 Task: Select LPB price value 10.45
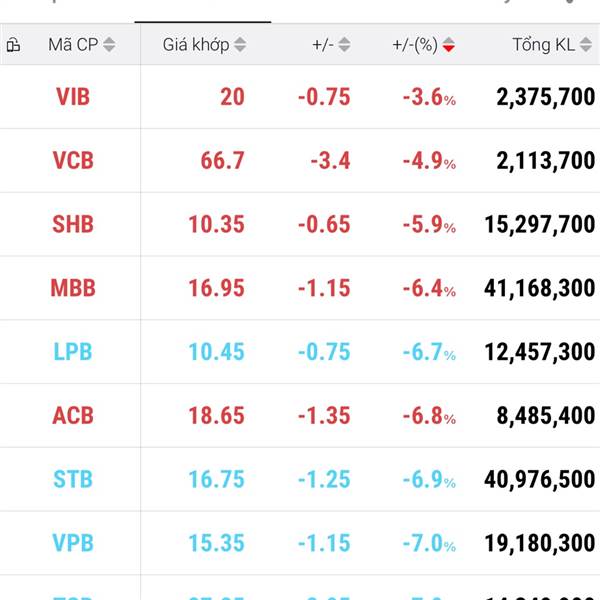[217, 352]
